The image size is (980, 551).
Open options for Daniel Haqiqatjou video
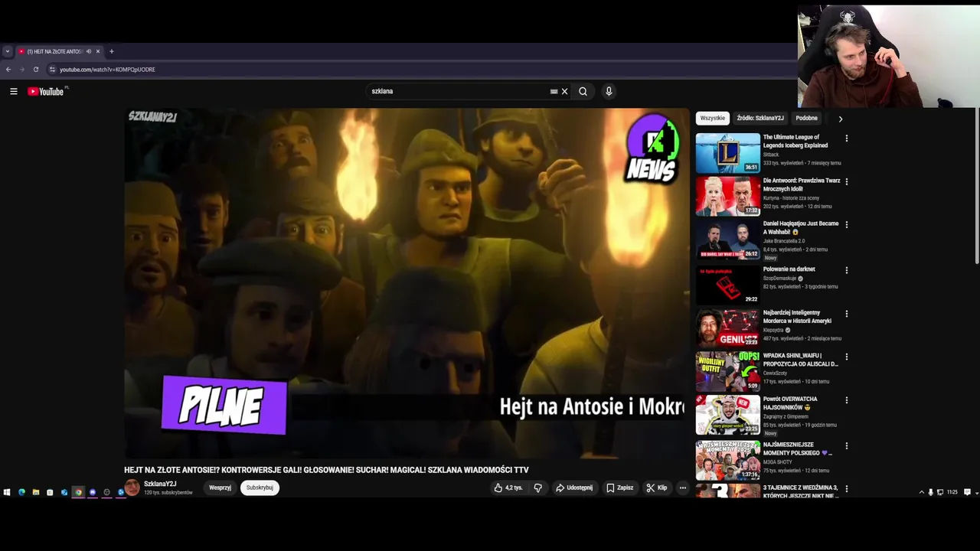(846, 224)
